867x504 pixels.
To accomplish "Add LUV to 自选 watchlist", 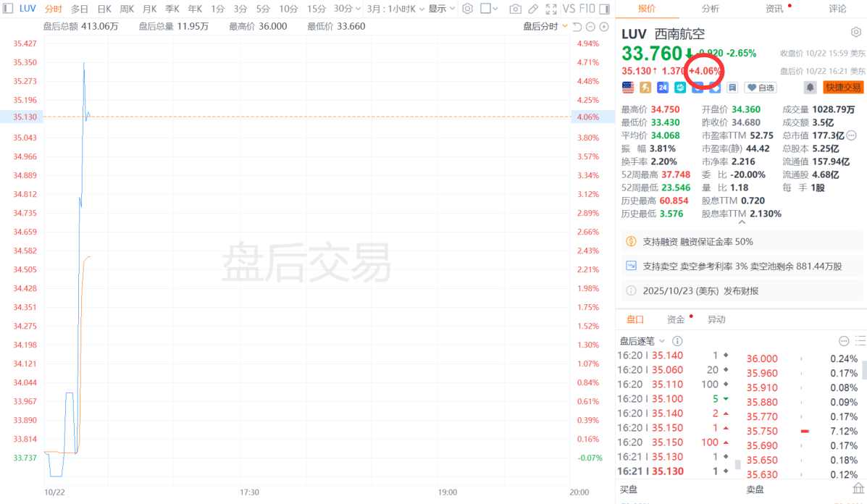I will 761,88.
